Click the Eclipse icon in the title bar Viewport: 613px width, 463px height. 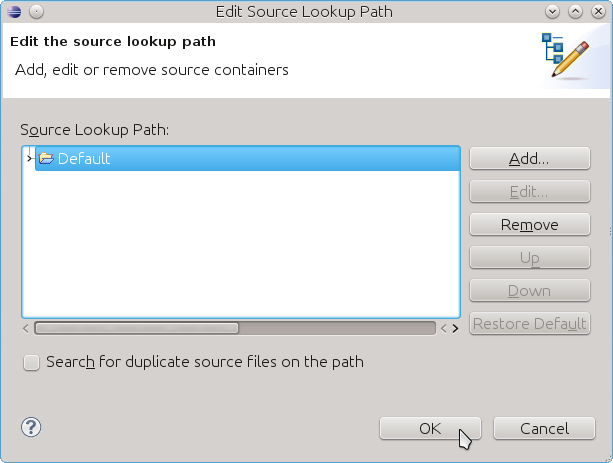tap(13, 12)
